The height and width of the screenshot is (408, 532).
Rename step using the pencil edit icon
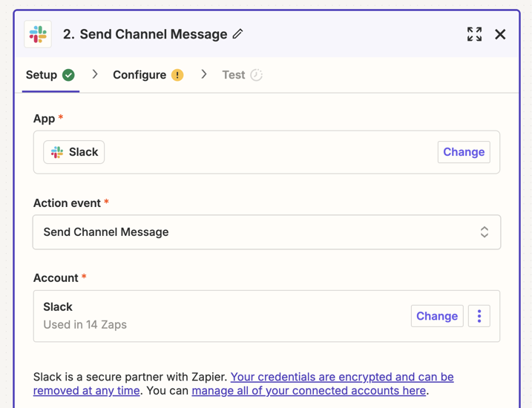click(238, 34)
